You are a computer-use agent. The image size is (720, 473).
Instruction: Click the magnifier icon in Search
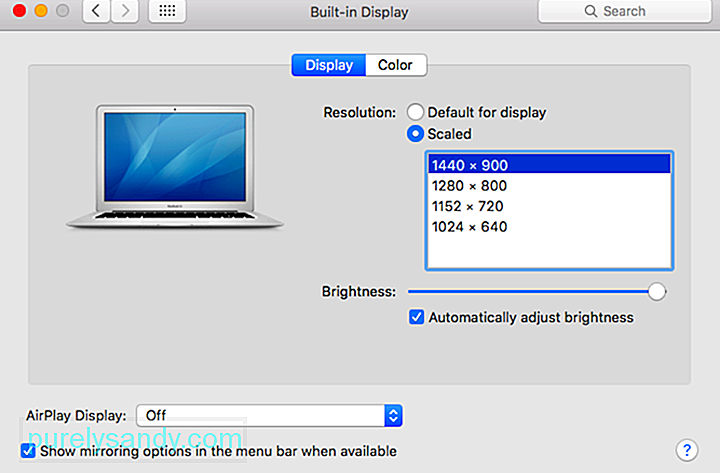click(x=591, y=11)
